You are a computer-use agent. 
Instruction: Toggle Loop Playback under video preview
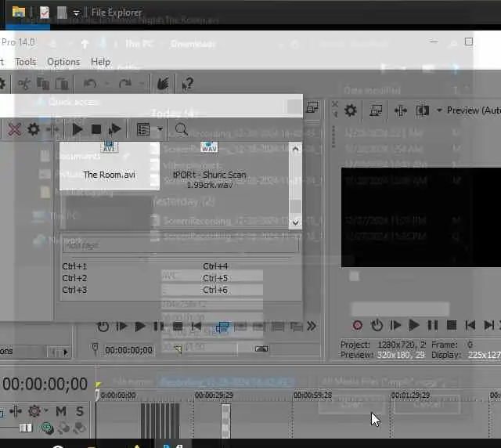tap(377, 326)
